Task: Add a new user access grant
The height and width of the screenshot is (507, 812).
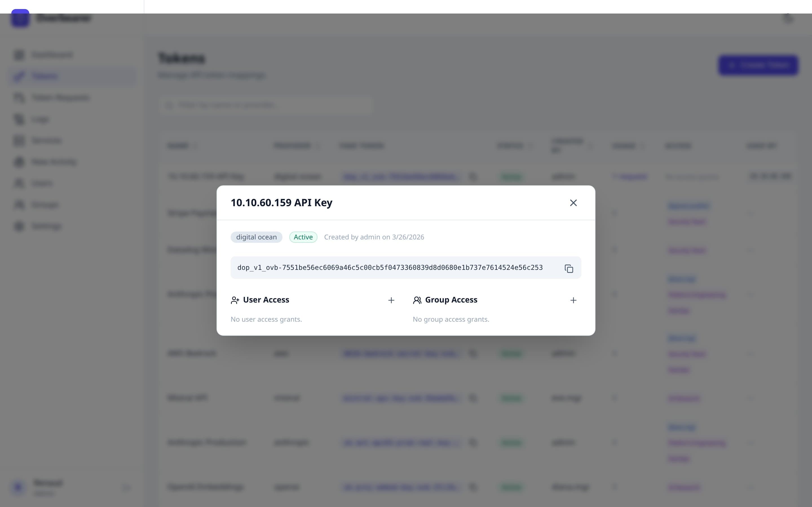Action: 391,300
